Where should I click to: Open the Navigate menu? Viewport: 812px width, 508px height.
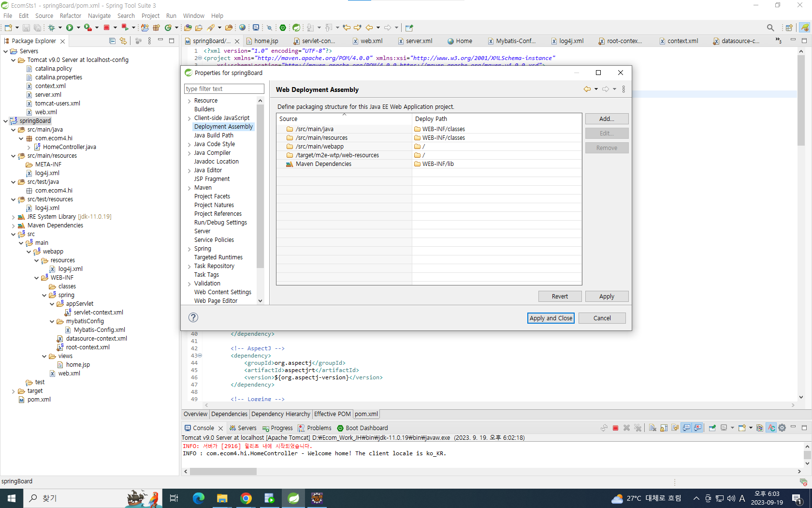pyautogui.click(x=99, y=16)
